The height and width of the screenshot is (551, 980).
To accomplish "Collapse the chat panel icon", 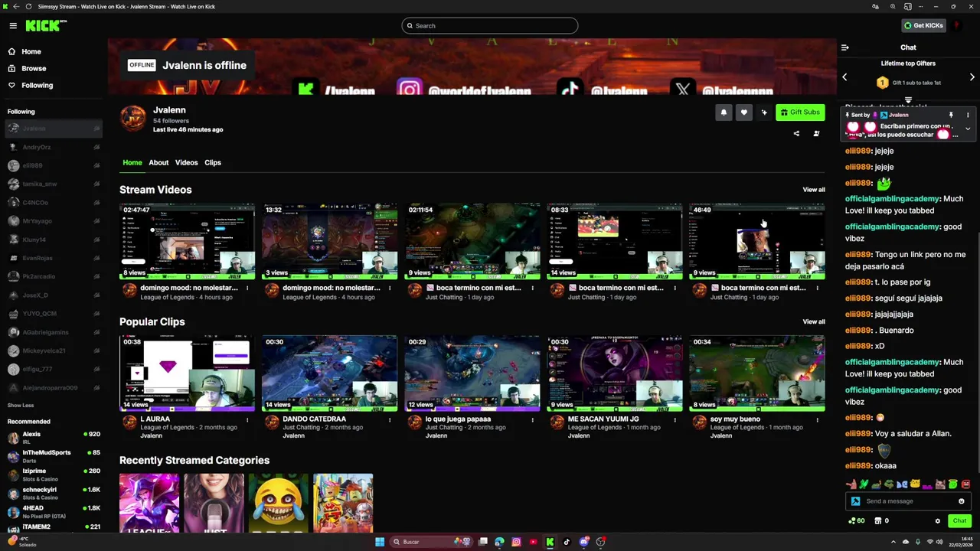I will pyautogui.click(x=844, y=47).
